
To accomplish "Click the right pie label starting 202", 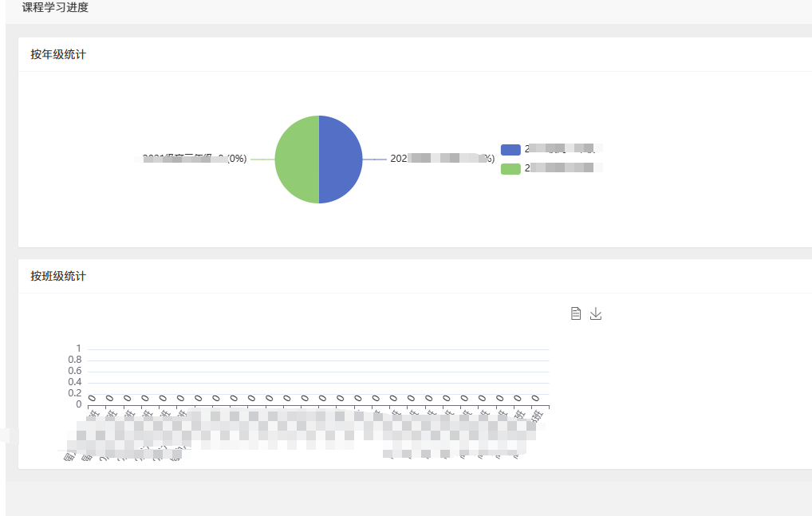I will coord(442,159).
